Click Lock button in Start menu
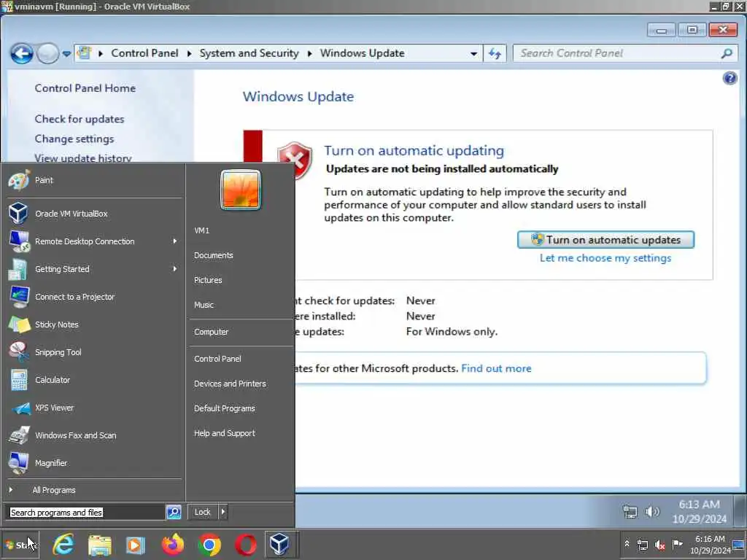This screenshot has height=560, width=747. (203, 512)
